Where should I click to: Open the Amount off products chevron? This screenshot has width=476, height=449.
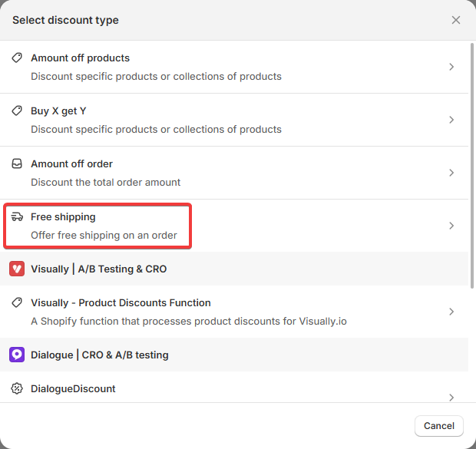click(x=451, y=67)
